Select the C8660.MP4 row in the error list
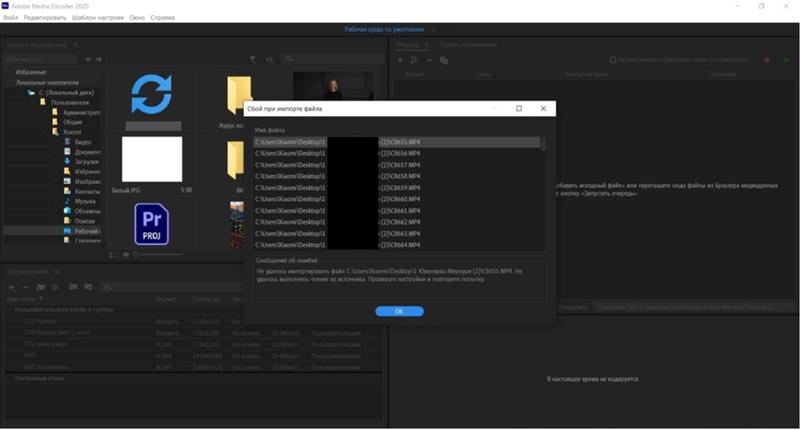800x430 pixels. (396, 199)
